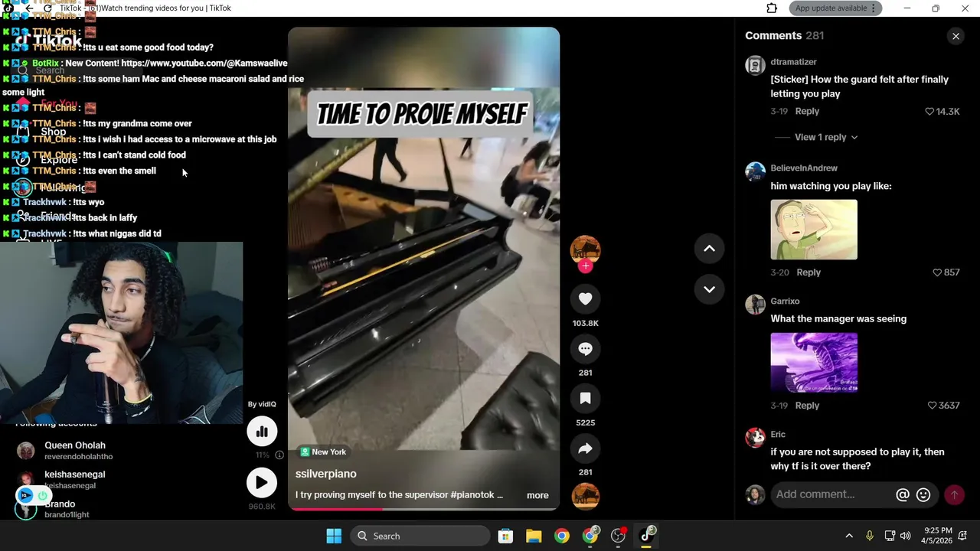Expand View 1 reply under dtramatizer
Viewport: 980px width, 551px height.
click(x=826, y=138)
